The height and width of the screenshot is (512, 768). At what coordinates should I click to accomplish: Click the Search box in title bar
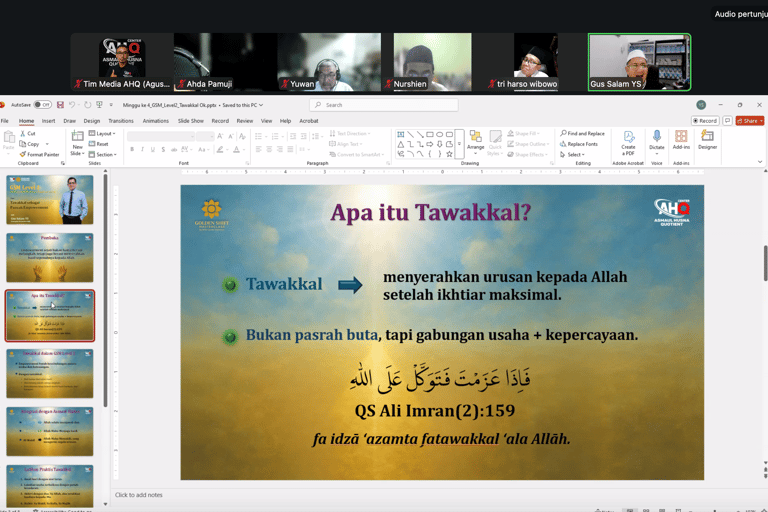tap(384, 105)
